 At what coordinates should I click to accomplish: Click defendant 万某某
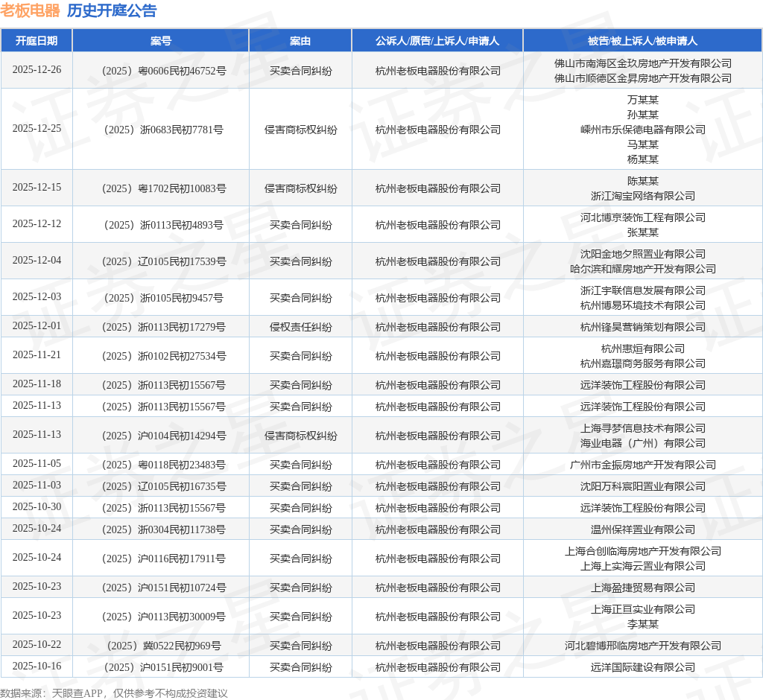coord(643,100)
